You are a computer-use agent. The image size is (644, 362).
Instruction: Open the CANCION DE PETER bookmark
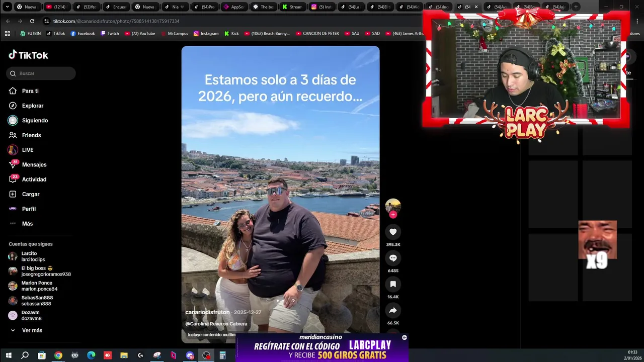point(317,34)
